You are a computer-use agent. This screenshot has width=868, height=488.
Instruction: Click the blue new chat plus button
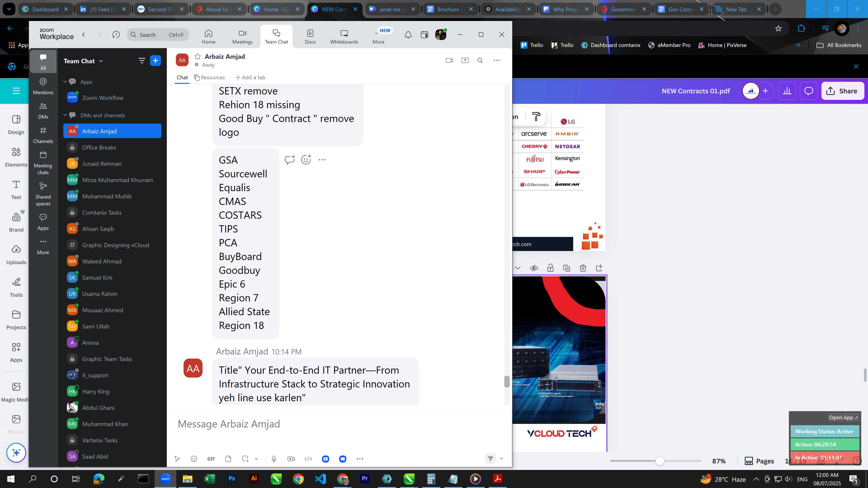(155, 61)
